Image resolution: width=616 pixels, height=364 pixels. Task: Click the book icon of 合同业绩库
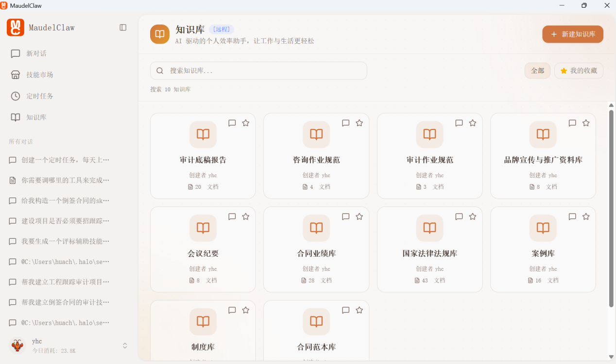point(316,228)
